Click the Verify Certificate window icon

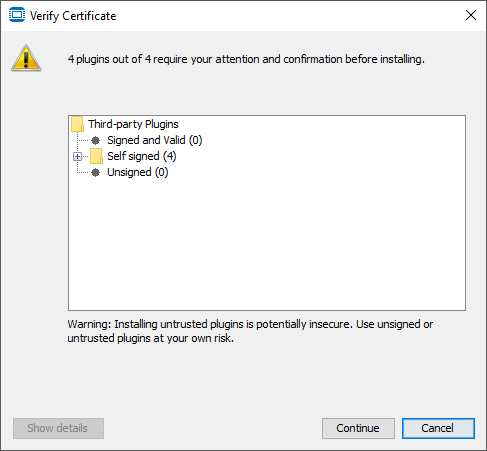(x=17, y=15)
